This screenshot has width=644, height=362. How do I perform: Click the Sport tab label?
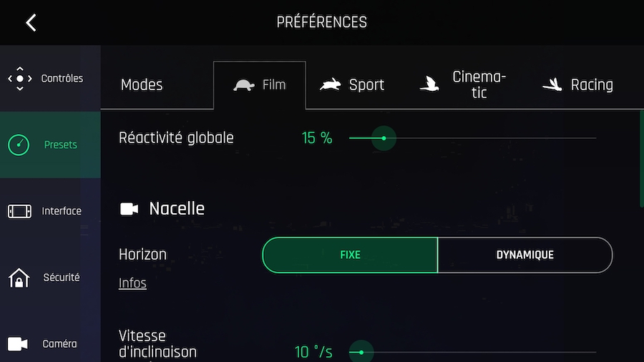coord(366,85)
